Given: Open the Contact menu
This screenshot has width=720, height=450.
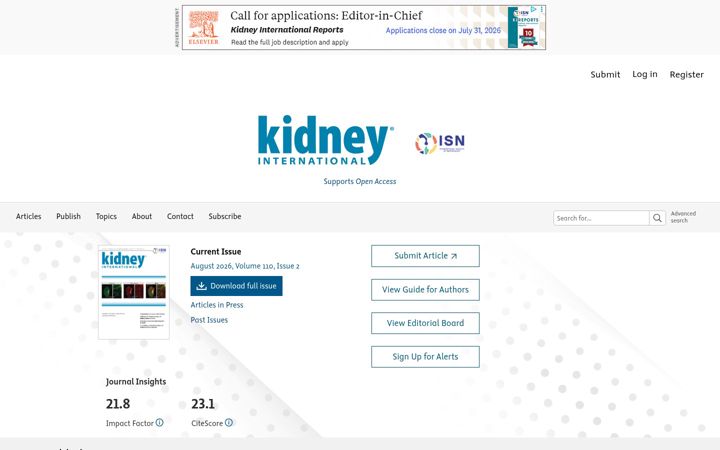Looking at the screenshot, I should pyautogui.click(x=180, y=216).
